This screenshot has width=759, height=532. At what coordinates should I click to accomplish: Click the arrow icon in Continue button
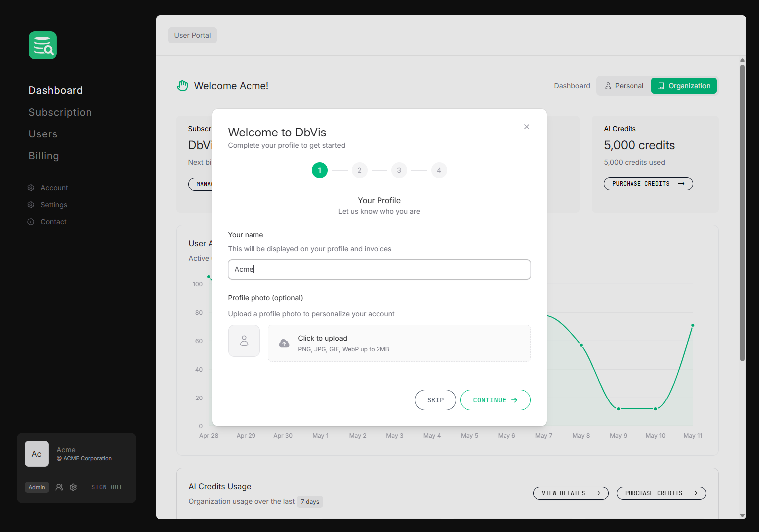pos(514,400)
